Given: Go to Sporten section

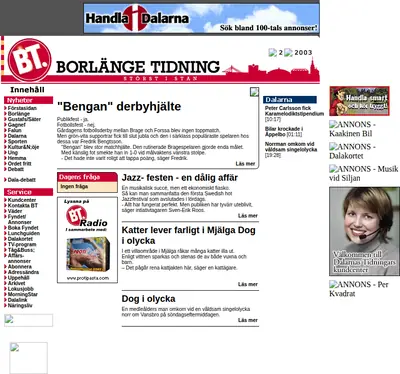Looking at the screenshot, I should pos(17,141).
